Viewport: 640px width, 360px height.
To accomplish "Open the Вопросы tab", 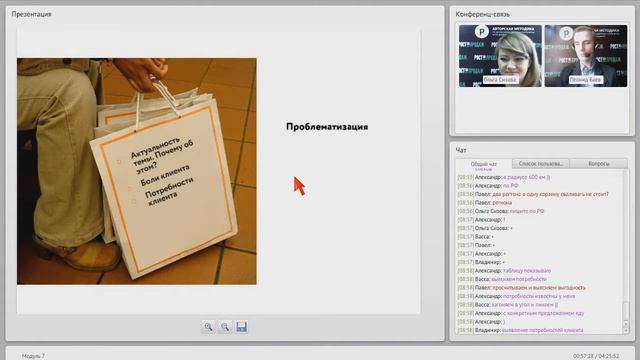I will point(598,164).
